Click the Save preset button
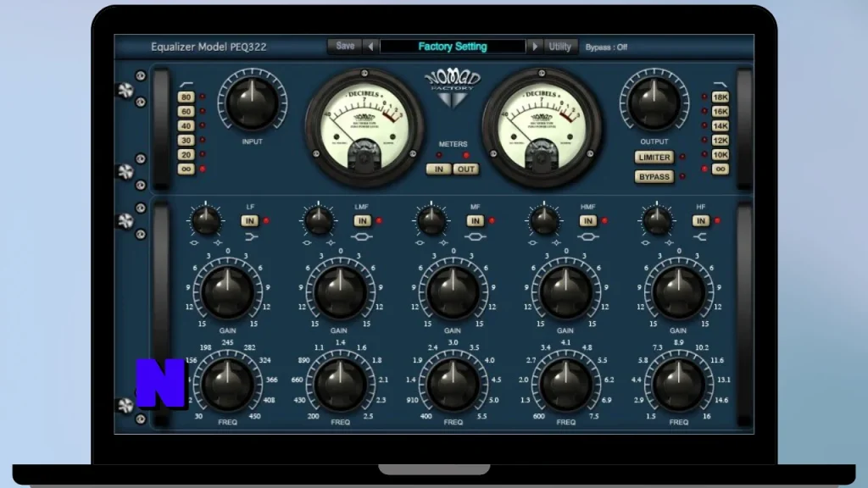Screen dimensions: 868x488 pyautogui.click(x=344, y=47)
